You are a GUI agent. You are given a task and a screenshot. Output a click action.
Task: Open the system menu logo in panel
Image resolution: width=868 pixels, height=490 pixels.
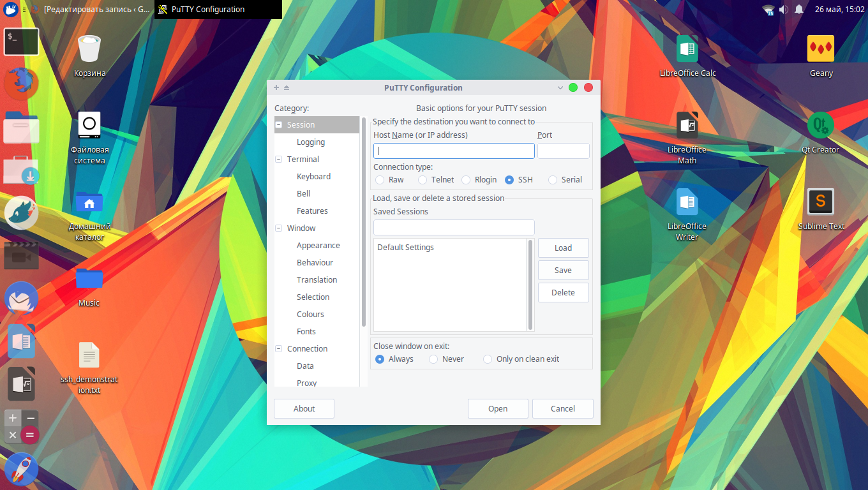click(10, 10)
